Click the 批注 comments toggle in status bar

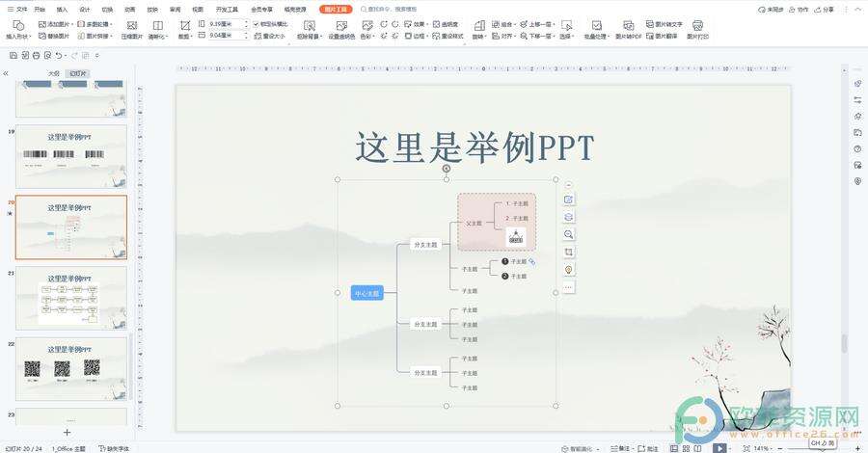[x=648, y=448]
